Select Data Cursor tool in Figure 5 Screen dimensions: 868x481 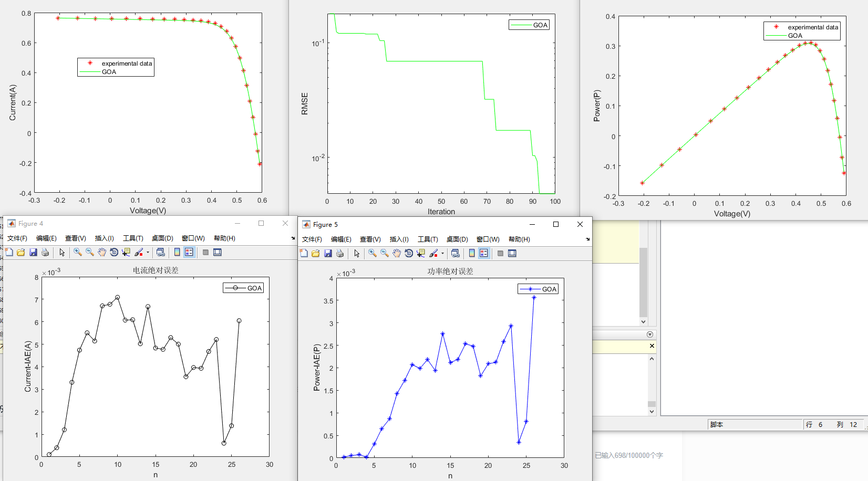click(421, 254)
